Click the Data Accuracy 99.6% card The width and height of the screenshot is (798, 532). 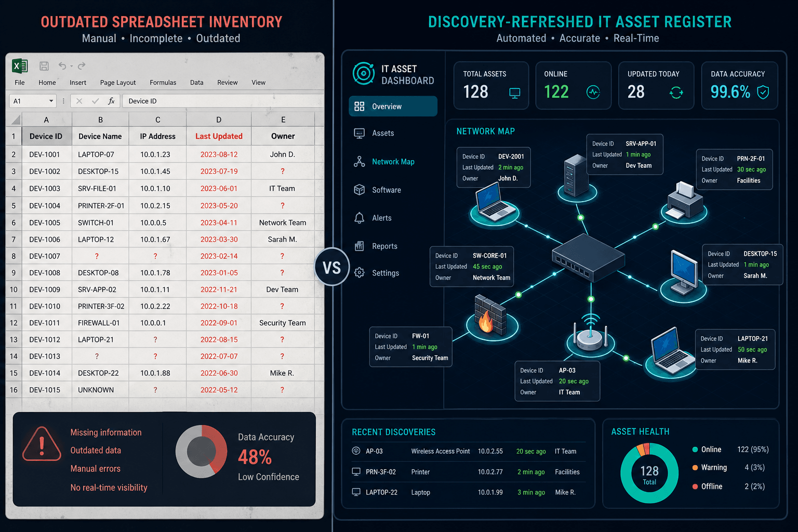tap(739, 86)
